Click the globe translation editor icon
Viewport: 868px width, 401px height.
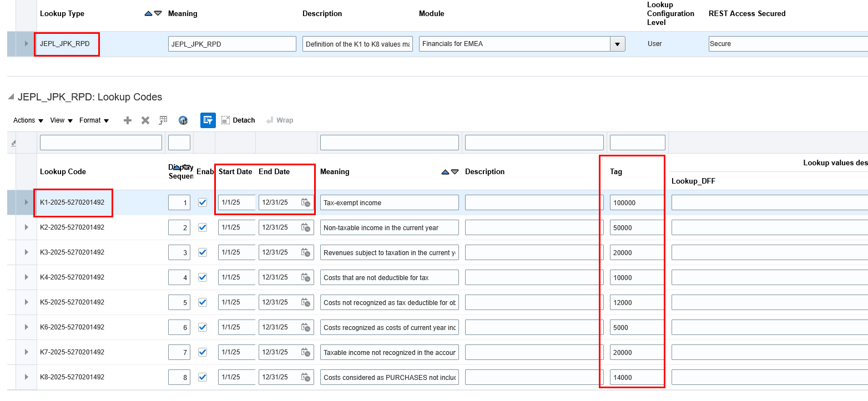(x=183, y=120)
